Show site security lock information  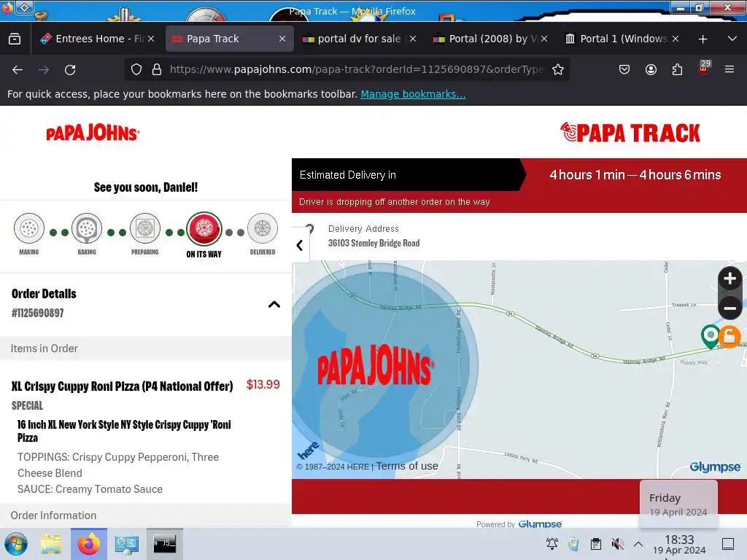click(157, 69)
